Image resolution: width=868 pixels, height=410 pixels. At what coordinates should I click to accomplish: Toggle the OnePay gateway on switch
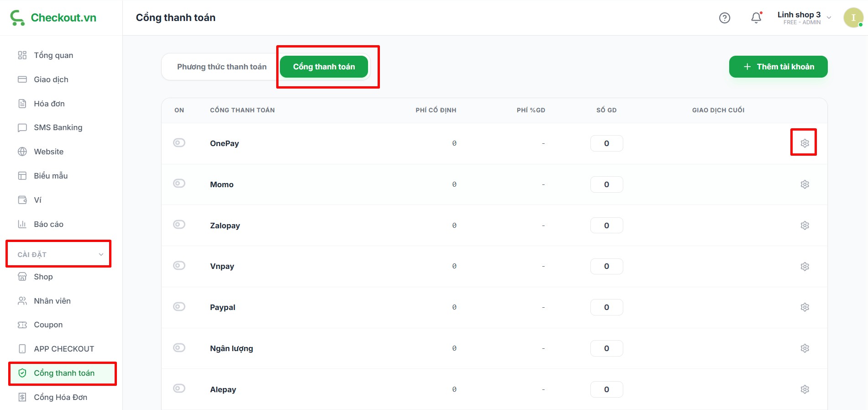coord(179,143)
